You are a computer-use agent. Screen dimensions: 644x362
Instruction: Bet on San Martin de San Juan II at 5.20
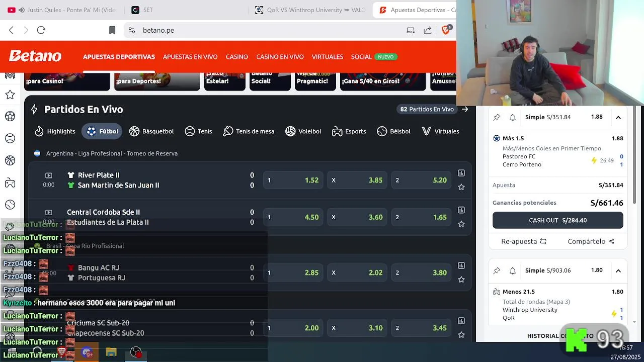click(x=421, y=180)
